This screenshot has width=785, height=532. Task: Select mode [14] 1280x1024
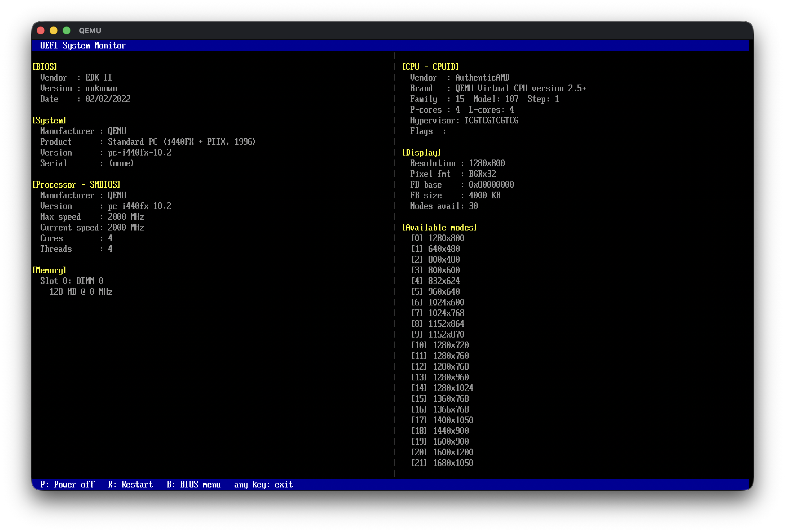tap(442, 388)
